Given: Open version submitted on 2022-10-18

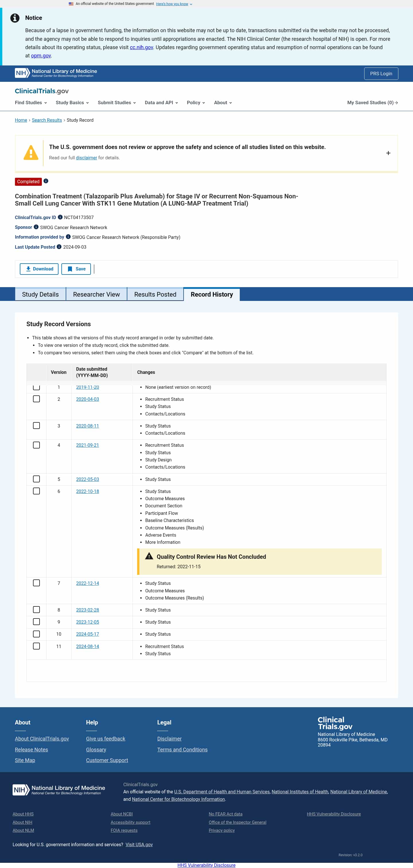Looking at the screenshot, I should pos(87,491).
